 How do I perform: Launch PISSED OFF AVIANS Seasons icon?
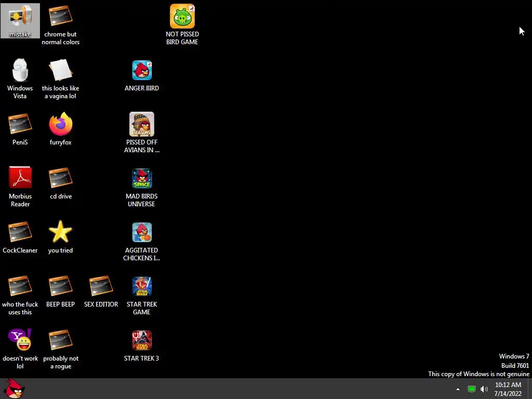click(142, 132)
